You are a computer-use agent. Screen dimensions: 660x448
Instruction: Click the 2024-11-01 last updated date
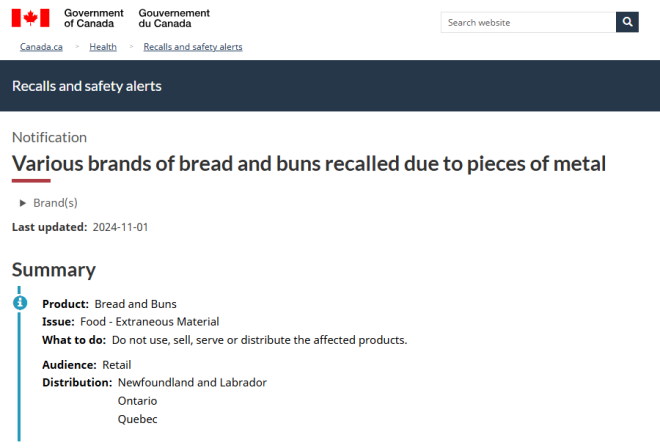(120, 227)
